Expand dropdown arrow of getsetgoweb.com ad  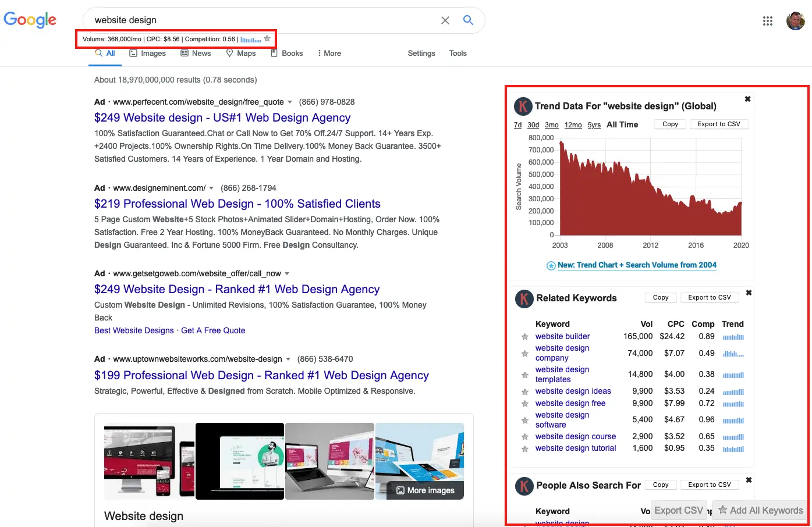point(287,274)
